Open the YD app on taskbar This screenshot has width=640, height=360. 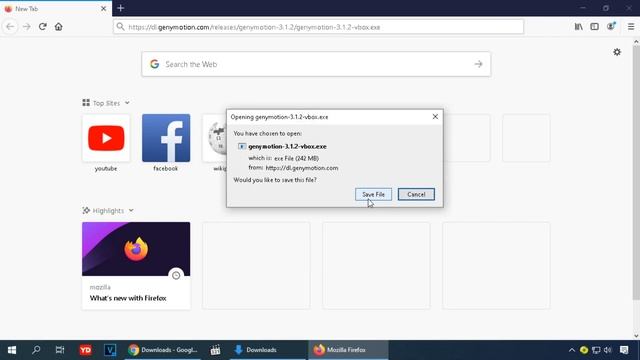85,350
